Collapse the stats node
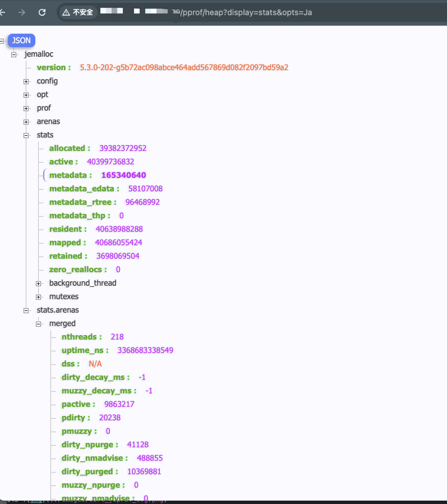 [26, 136]
